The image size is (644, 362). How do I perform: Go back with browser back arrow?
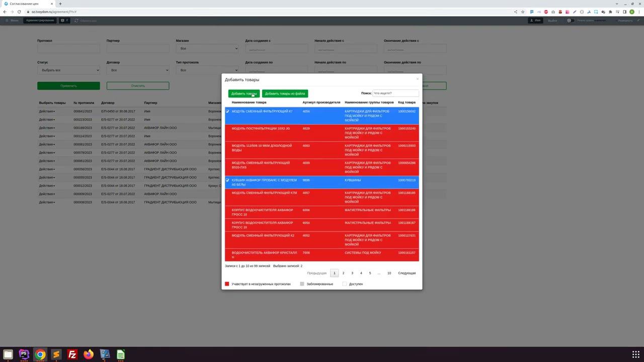click(x=5, y=12)
